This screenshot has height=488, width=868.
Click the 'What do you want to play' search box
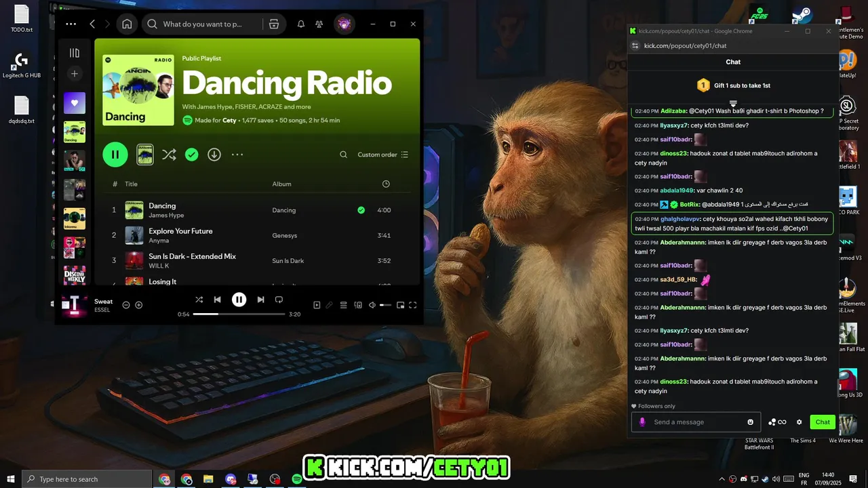pos(202,24)
